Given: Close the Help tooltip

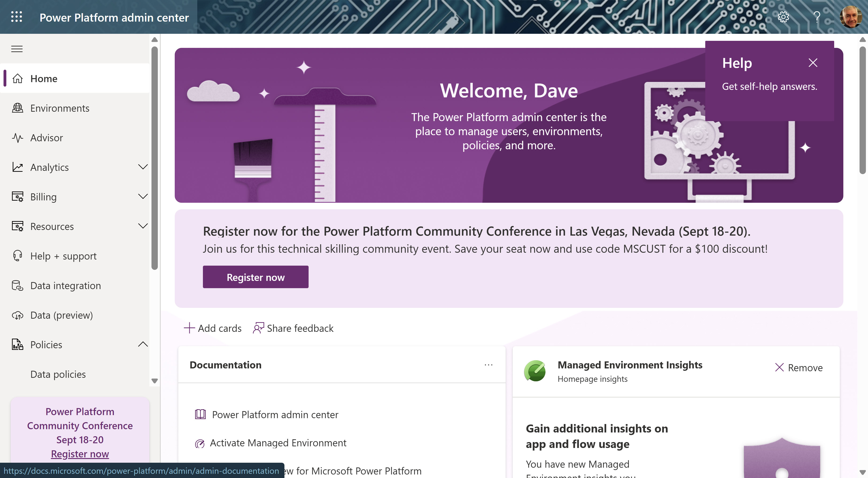Looking at the screenshot, I should (x=813, y=63).
